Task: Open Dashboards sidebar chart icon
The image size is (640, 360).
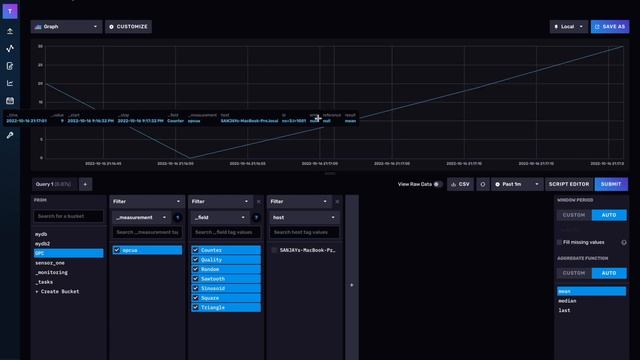Action: 10,83
